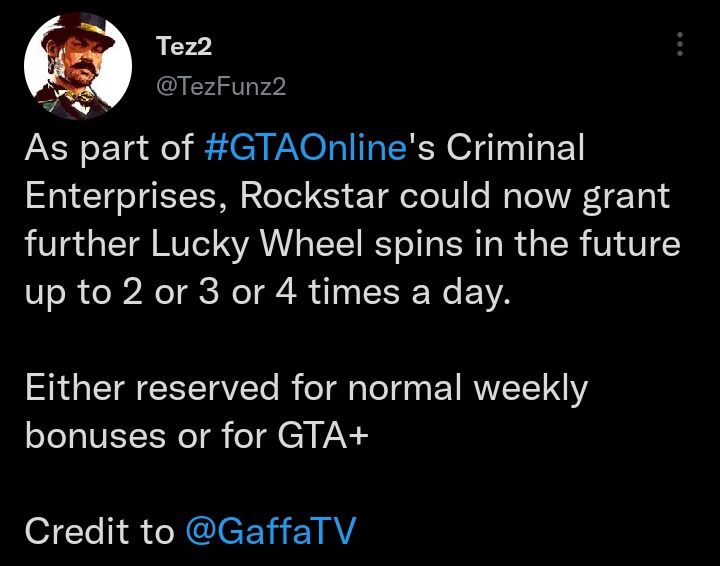
Task: Click the "Credit to" text
Action: [x=99, y=531]
